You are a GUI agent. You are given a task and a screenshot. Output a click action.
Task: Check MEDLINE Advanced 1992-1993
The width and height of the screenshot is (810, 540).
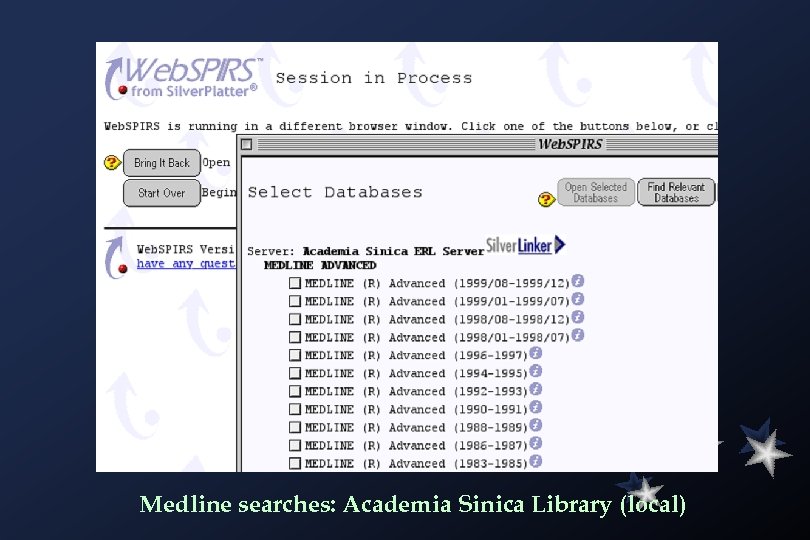pos(294,391)
